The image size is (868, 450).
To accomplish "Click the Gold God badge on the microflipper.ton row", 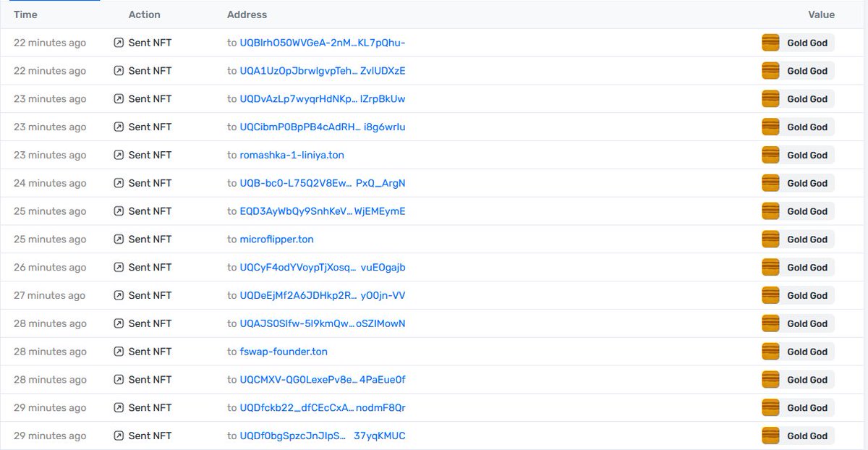I will click(807, 239).
